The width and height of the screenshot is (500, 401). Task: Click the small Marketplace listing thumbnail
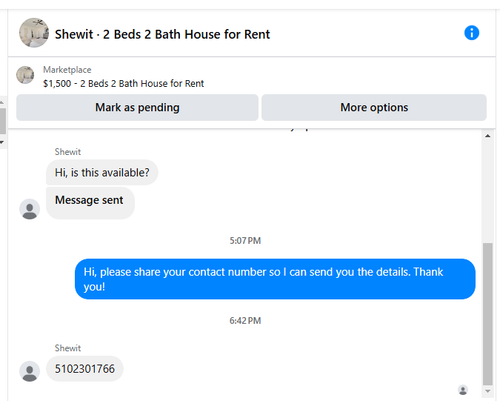coord(25,75)
